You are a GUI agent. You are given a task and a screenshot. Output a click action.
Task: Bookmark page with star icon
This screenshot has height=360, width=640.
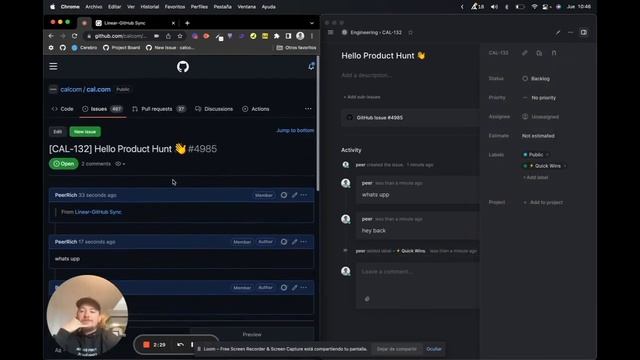[180, 36]
